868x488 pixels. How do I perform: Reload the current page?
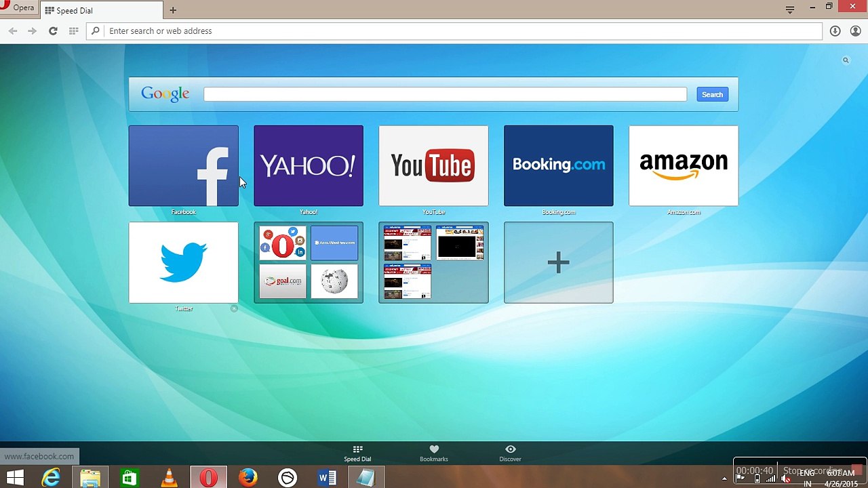[x=53, y=30]
